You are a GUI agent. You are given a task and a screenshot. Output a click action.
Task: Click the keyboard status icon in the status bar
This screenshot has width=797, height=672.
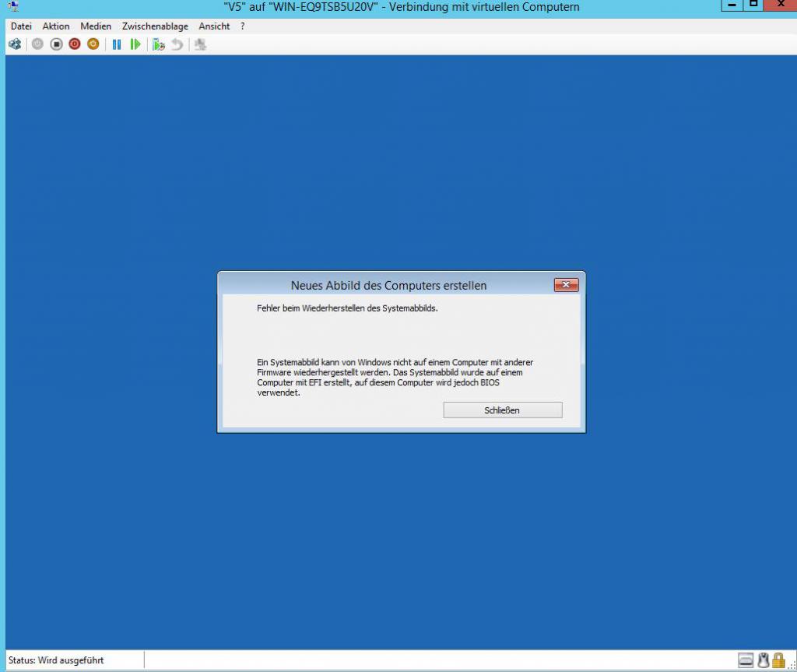coord(746,660)
